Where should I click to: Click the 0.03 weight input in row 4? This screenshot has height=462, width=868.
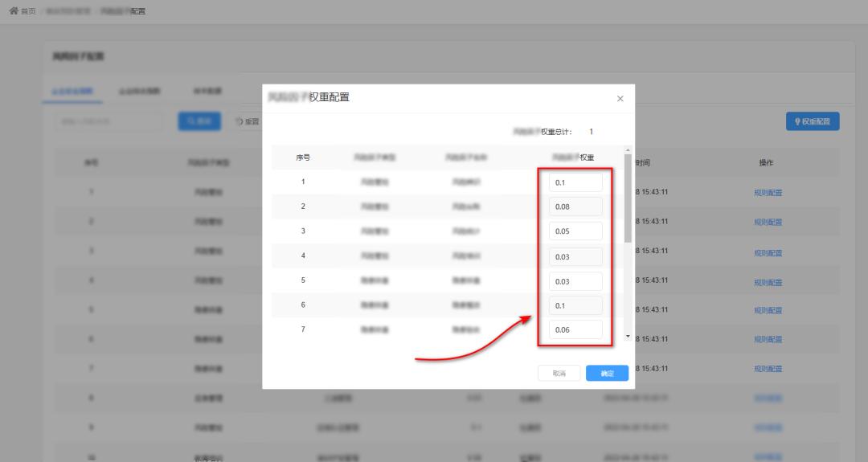(x=575, y=257)
